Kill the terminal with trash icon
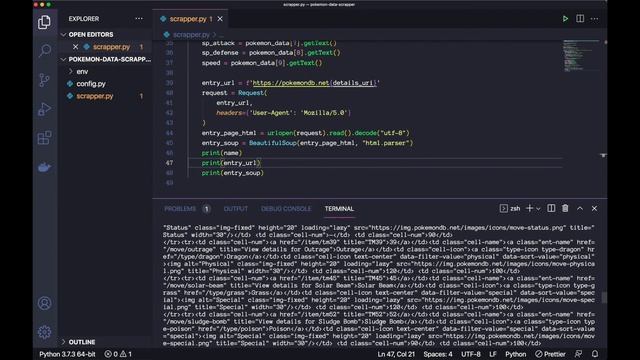 [565, 209]
